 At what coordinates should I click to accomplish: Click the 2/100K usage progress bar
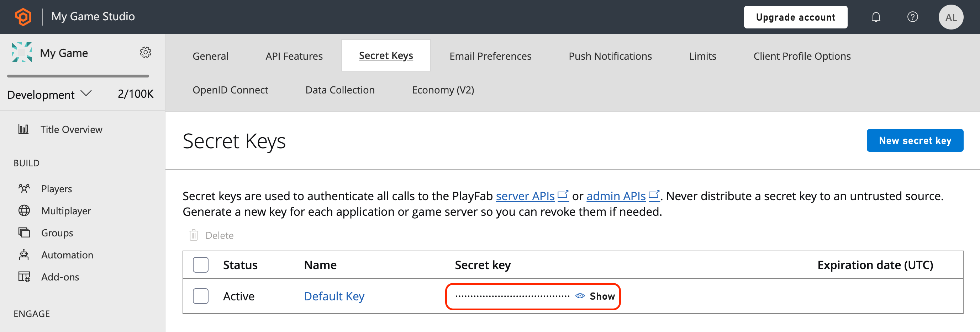tap(78, 76)
